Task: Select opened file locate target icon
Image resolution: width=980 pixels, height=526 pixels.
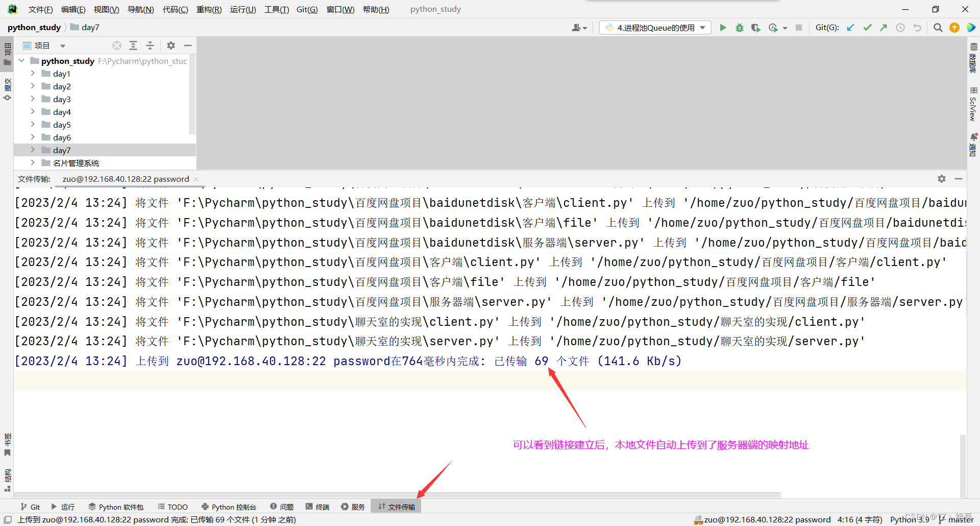Action: tap(117, 45)
